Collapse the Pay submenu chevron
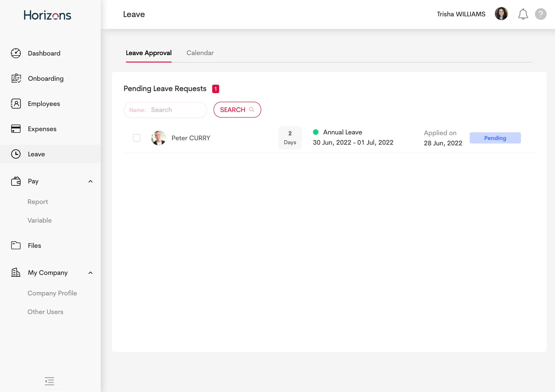 tap(90, 181)
